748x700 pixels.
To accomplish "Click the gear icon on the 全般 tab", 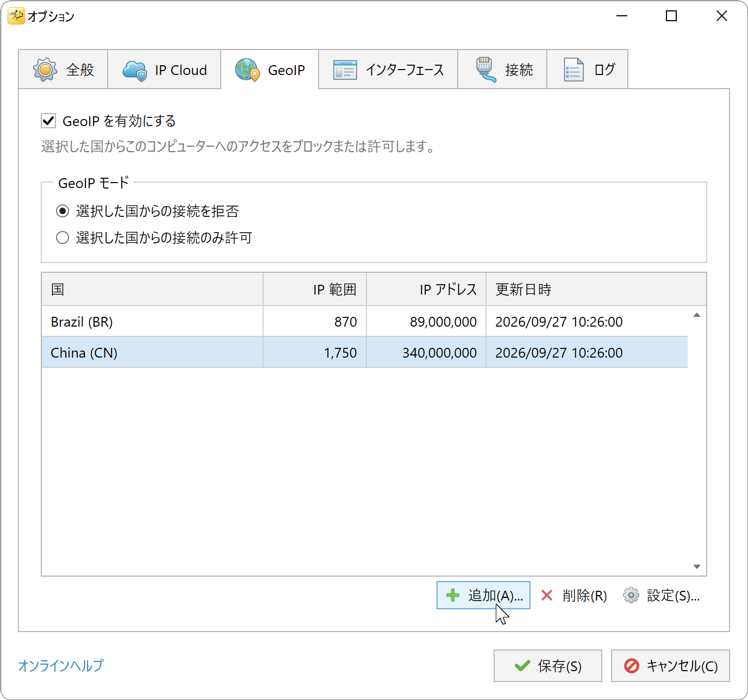I will pos(45,70).
